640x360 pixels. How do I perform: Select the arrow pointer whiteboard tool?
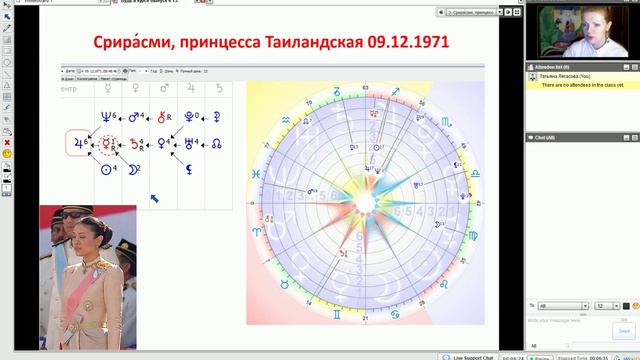[x=7, y=17]
